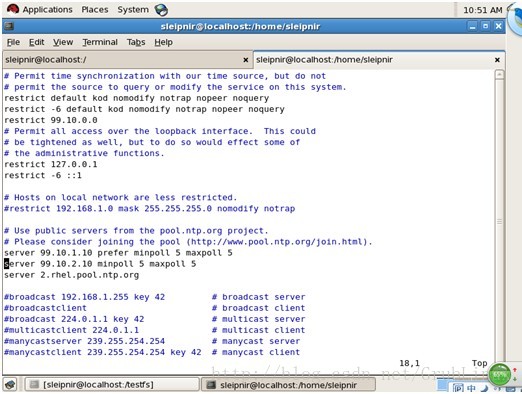522x394 pixels.
Task: Close the sleipnir@localhost:/ tab
Action: [x=246, y=60]
